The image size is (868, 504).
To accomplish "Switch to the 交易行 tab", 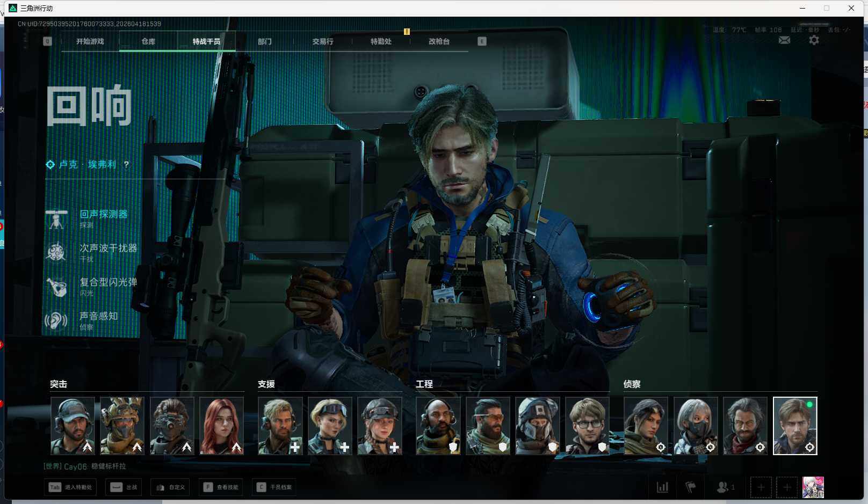I will tap(322, 41).
